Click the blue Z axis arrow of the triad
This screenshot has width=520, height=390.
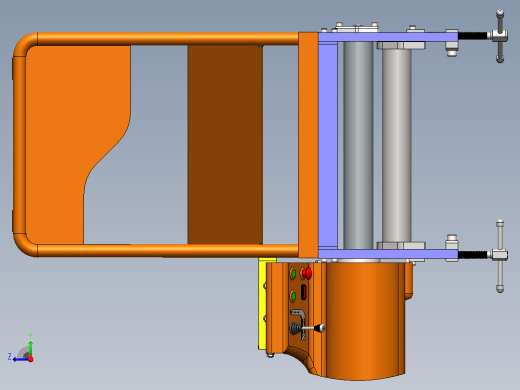[x=20, y=359]
